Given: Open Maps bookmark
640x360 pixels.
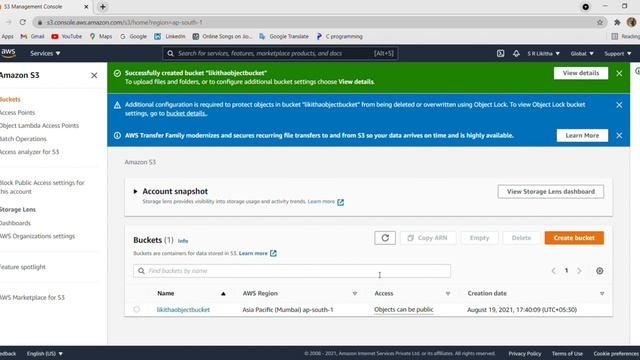Looking at the screenshot, I should [101, 36].
